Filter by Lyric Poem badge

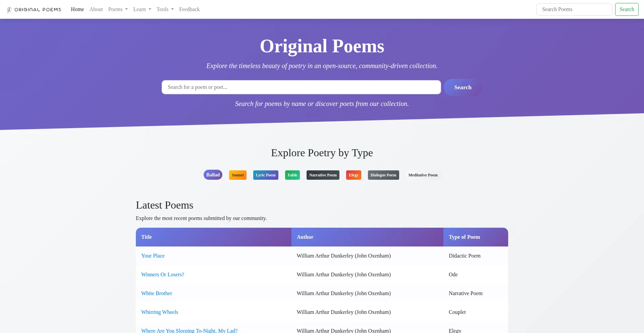pyautogui.click(x=266, y=175)
